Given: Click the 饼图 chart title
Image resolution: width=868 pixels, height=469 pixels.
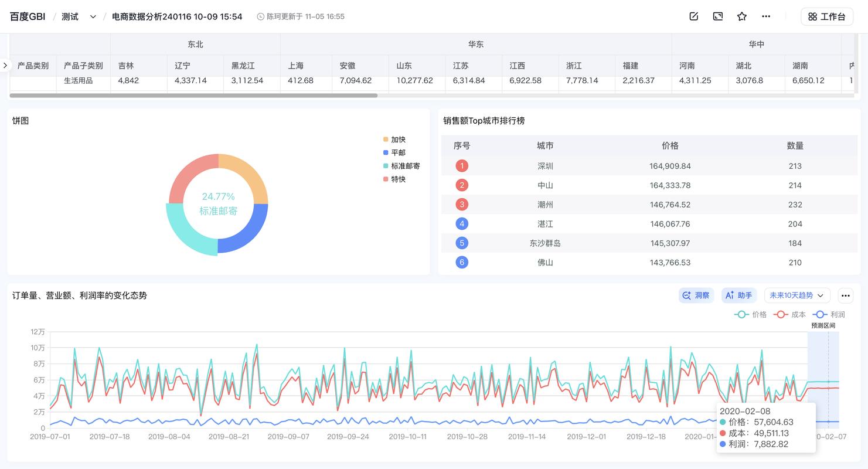Looking at the screenshot, I should point(21,121).
